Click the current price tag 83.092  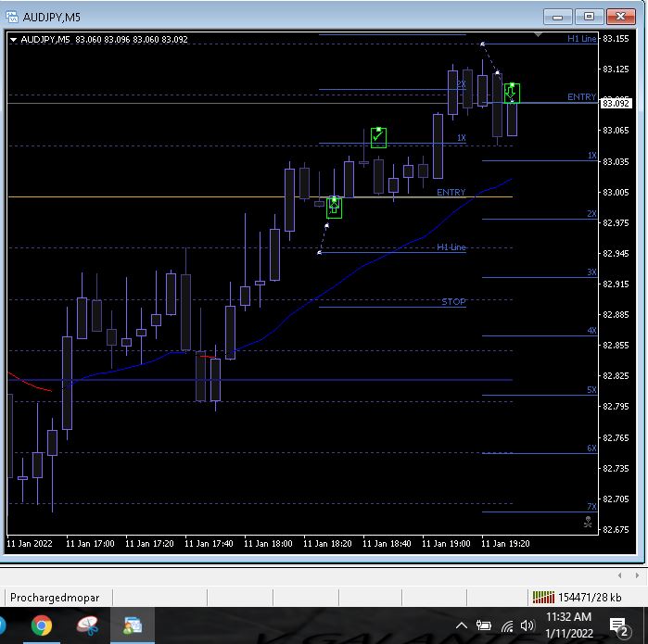pos(616,103)
